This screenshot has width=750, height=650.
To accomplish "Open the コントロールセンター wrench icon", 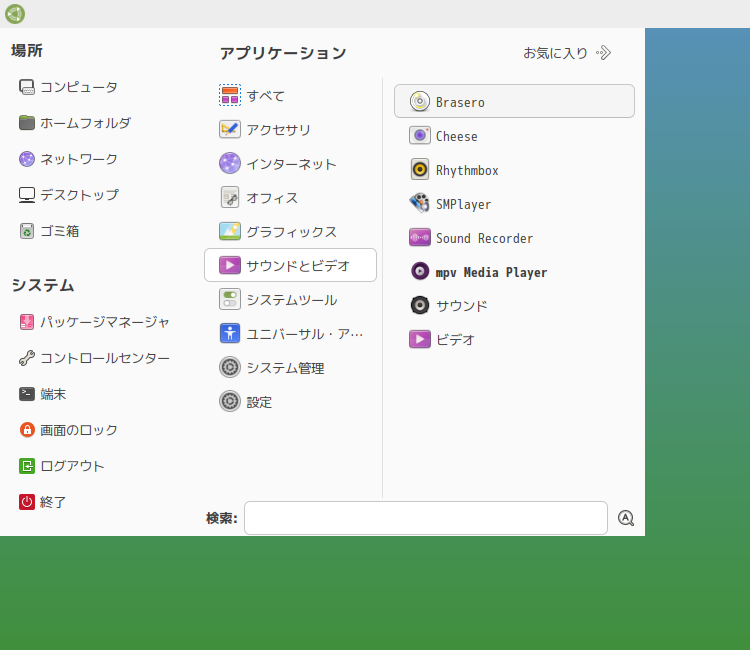I will (x=27, y=358).
